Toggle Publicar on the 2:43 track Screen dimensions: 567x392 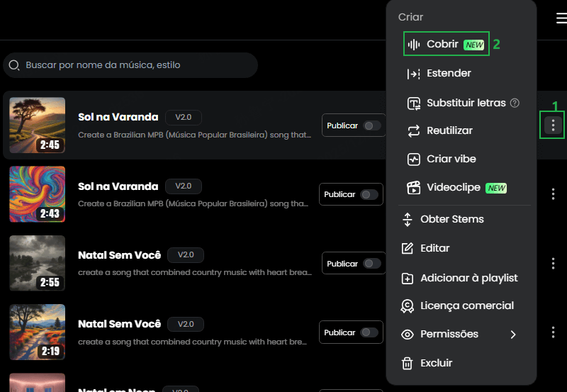(x=369, y=194)
